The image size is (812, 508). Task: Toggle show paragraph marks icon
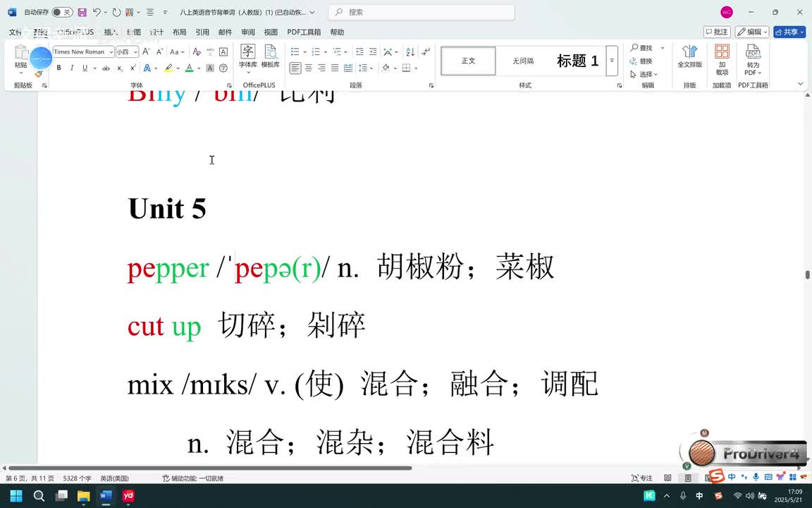click(x=426, y=52)
